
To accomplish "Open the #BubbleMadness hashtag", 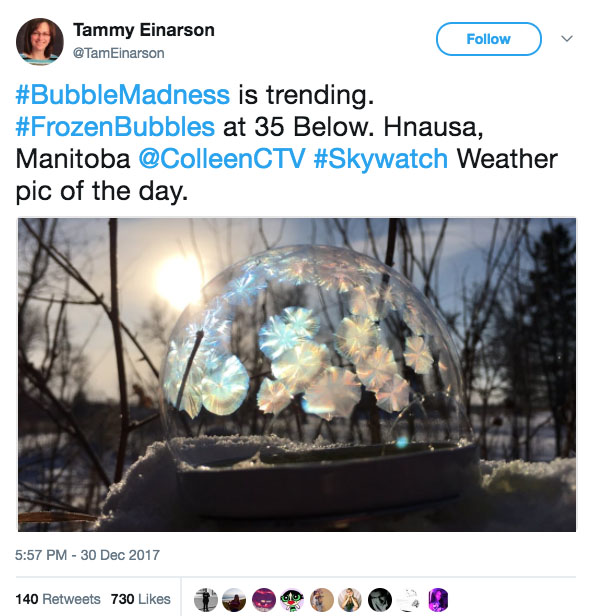I will (x=123, y=95).
